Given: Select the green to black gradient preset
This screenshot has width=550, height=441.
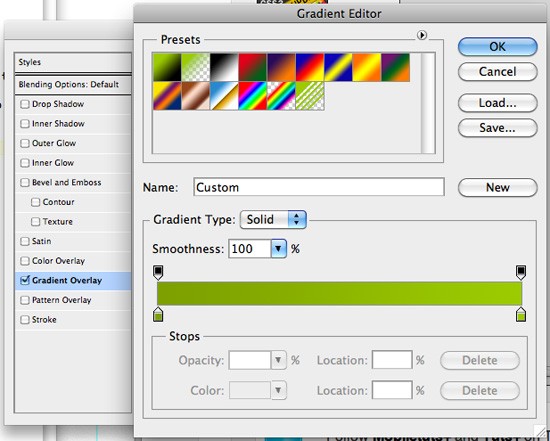Looking at the screenshot, I should click(167, 67).
